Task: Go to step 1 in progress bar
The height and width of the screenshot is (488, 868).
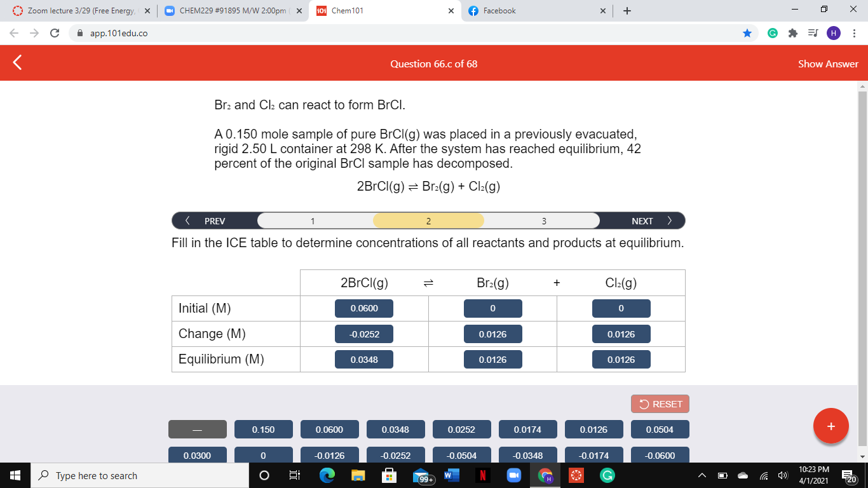Action: 313,220
